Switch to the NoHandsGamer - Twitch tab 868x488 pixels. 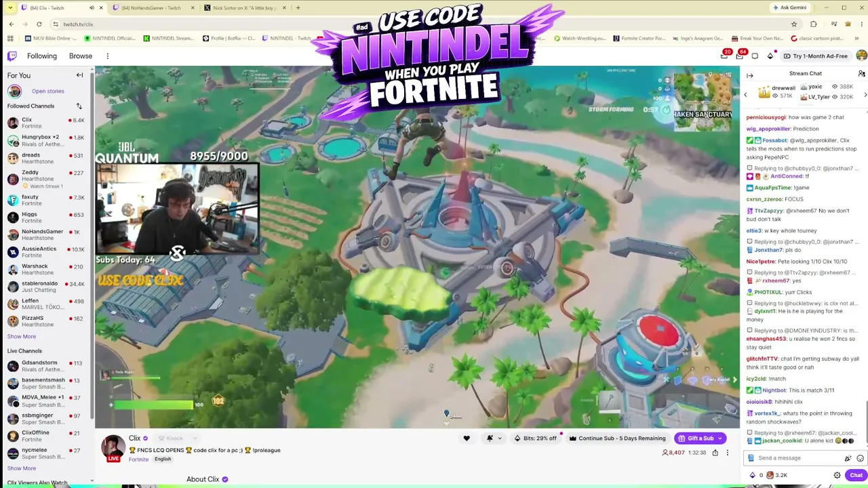click(x=151, y=8)
